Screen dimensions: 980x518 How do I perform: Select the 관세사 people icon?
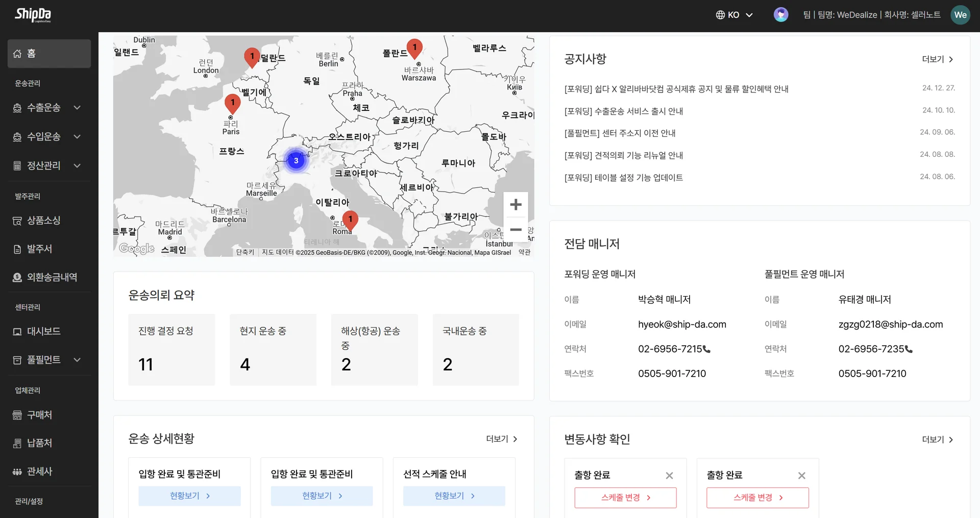(17, 471)
